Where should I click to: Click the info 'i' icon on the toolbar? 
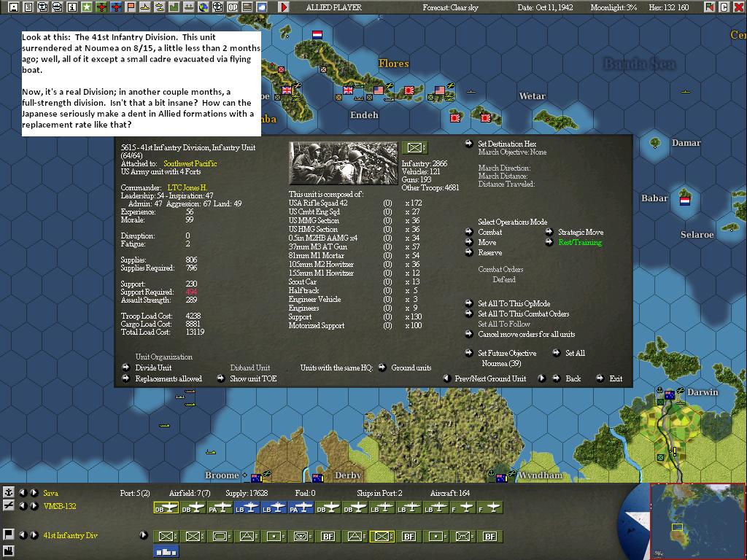(x=71, y=7)
